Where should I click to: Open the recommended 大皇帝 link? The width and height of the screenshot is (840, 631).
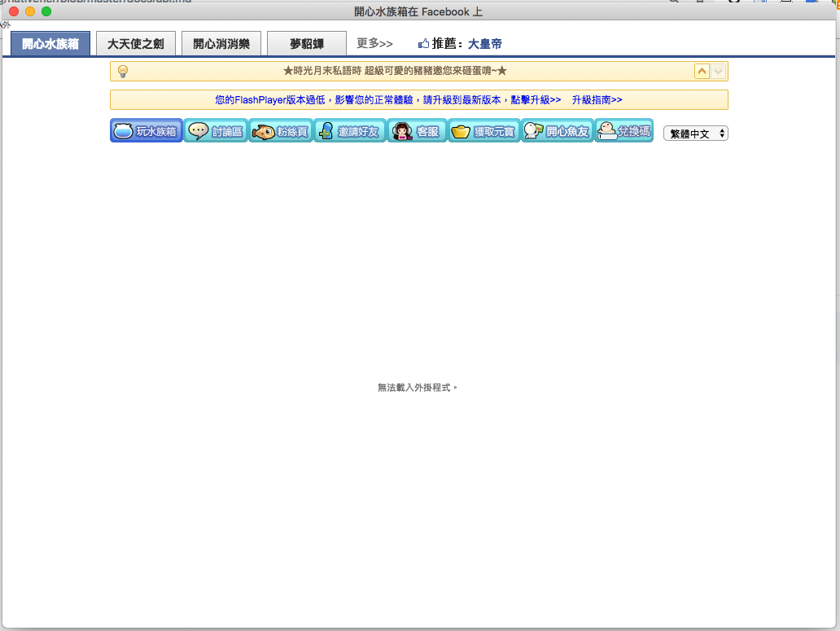tap(484, 44)
